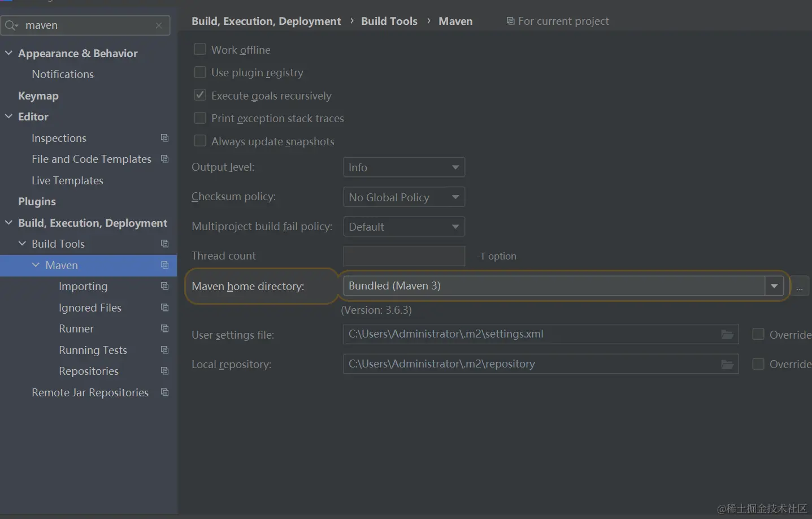Open Running Tests settings
Screen dimensions: 812x519
93,350
